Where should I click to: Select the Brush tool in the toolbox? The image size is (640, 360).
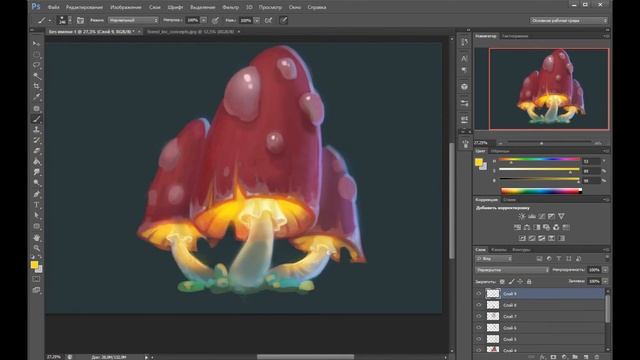36,119
